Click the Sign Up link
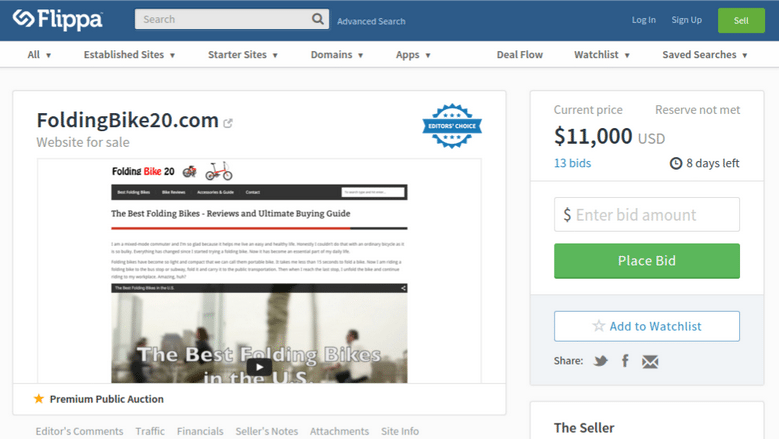Image resolution: width=779 pixels, height=441 pixels. tap(687, 20)
